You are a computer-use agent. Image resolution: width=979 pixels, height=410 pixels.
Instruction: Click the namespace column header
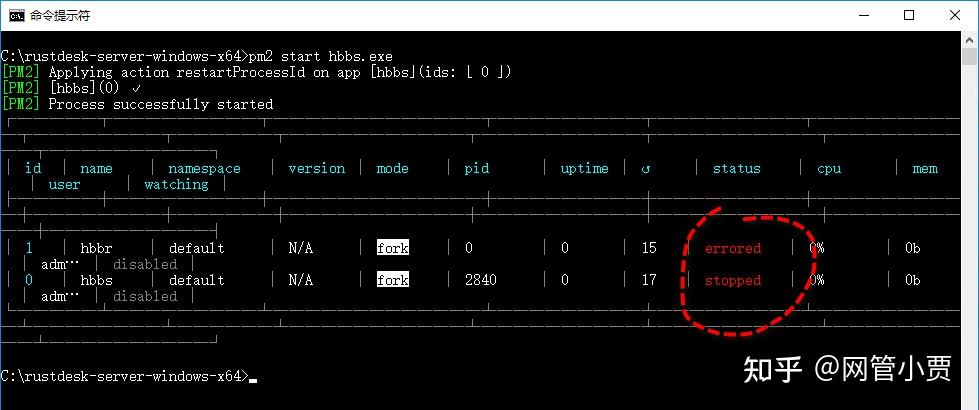tap(204, 168)
